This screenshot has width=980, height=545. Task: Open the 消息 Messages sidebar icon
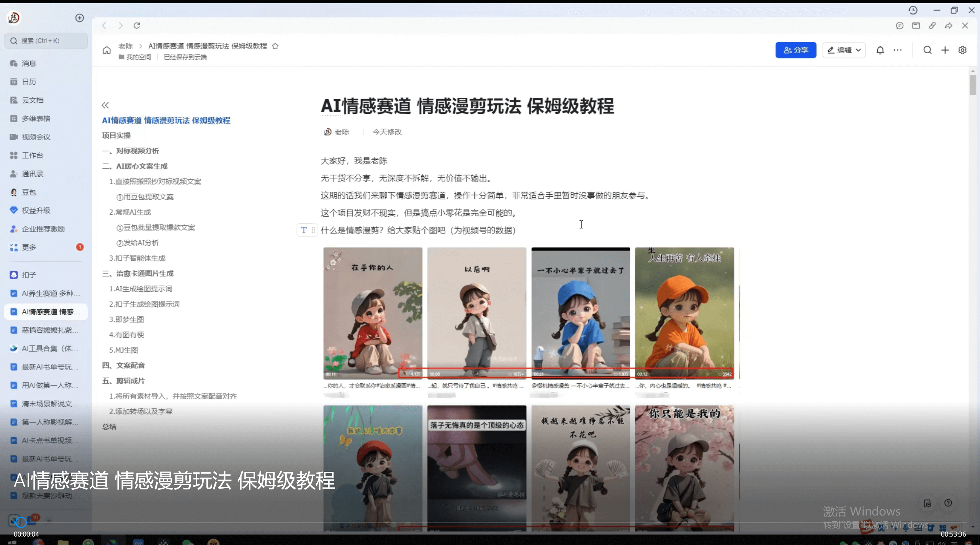pos(27,63)
